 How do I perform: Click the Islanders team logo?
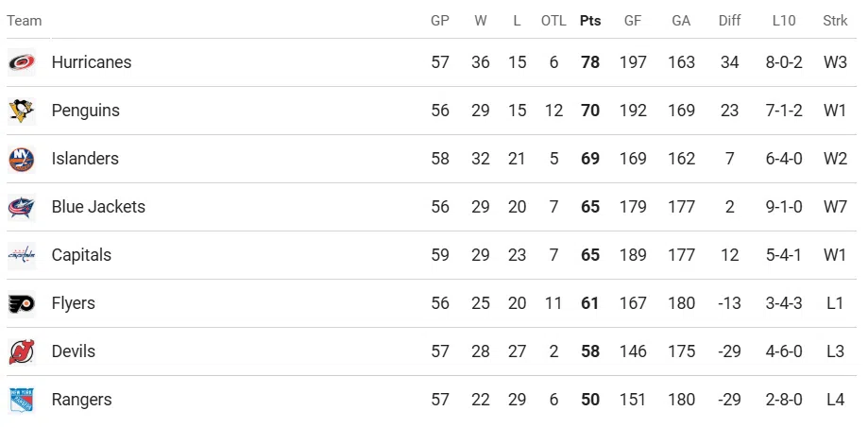click(22, 159)
